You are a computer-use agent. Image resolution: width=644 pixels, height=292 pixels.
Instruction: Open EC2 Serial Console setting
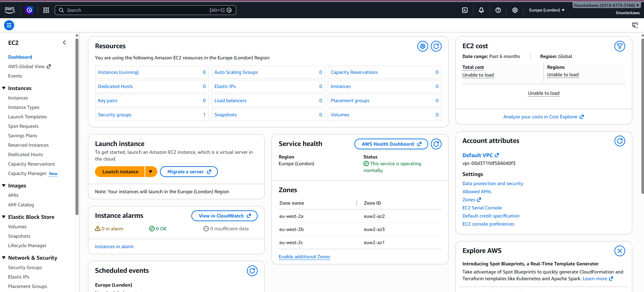pos(482,208)
